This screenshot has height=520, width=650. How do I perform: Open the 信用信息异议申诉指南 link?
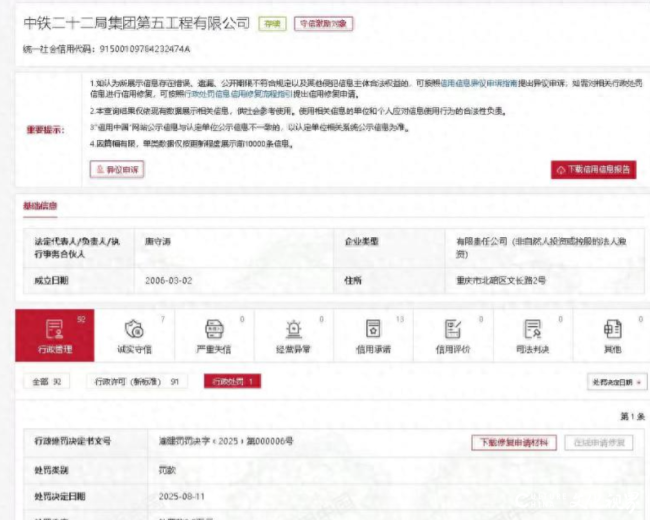point(478,83)
